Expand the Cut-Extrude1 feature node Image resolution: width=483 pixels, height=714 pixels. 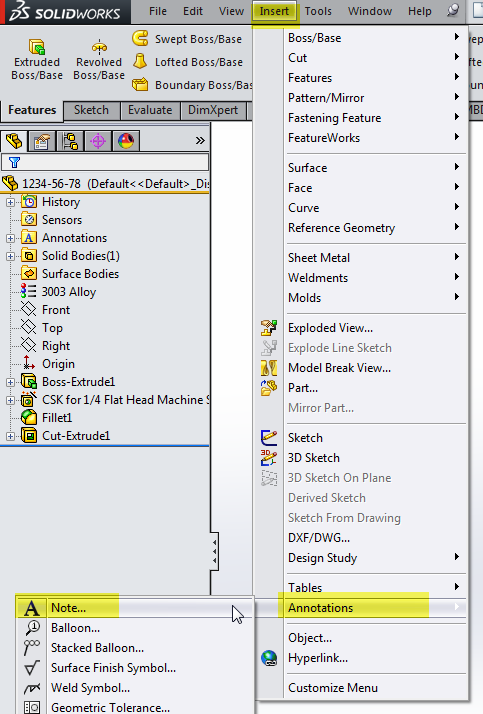click(x=10, y=436)
